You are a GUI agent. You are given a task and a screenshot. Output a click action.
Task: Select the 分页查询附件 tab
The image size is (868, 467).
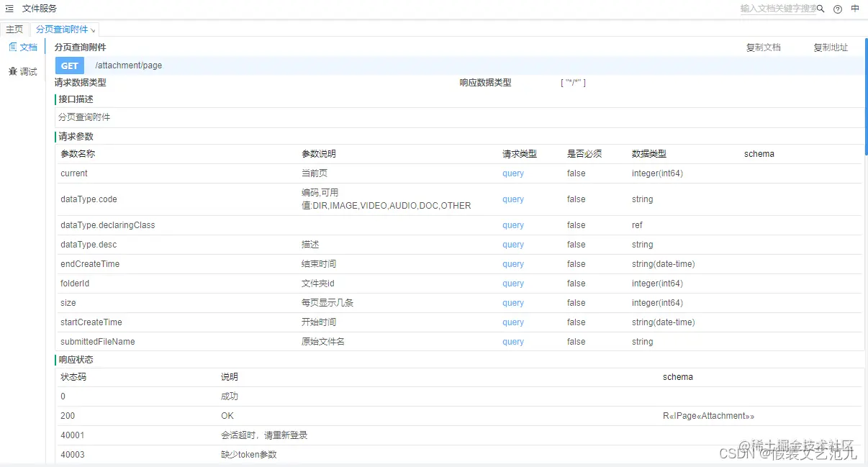point(61,30)
